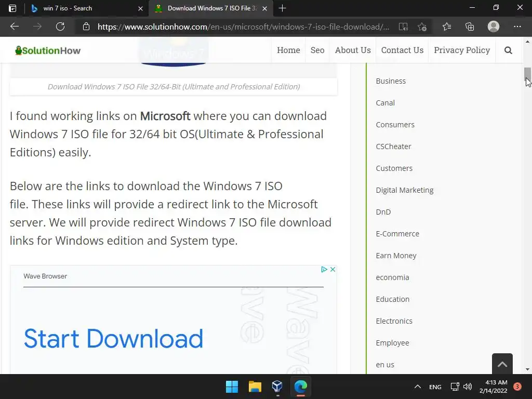Click the bold word Microsoft
The height and width of the screenshot is (399, 532).
tap(165, 116)
